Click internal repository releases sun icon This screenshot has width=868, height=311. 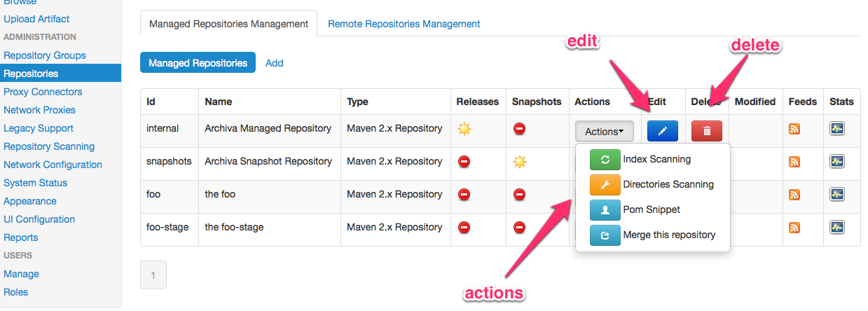(464, 129)
